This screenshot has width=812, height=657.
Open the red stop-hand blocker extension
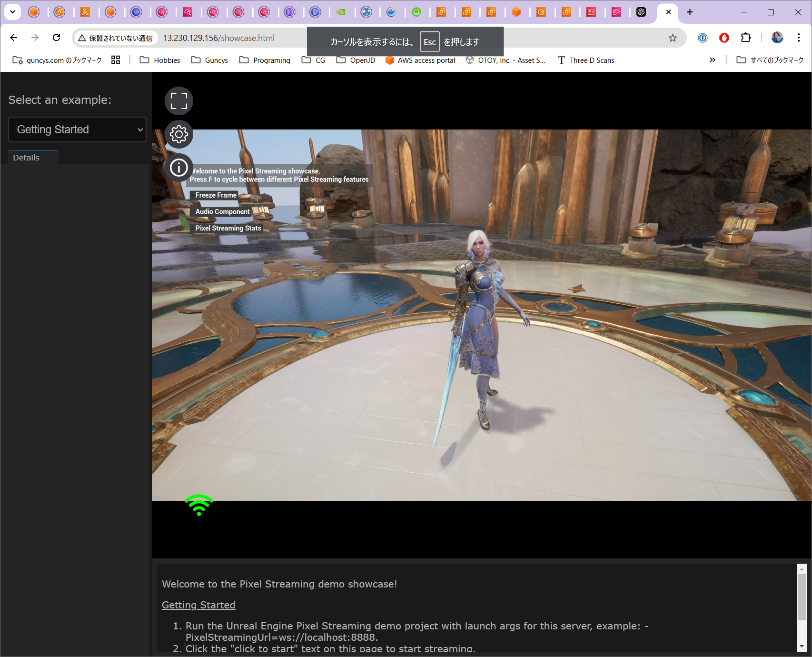pos(724,38)
